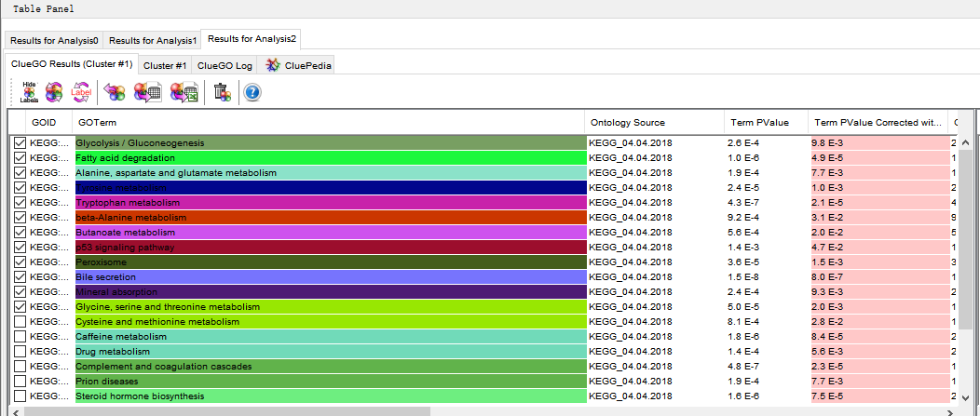
Task: Select the Alanine, aspartate and glutamate metabolism cell
Action: (x=330, y=172)
